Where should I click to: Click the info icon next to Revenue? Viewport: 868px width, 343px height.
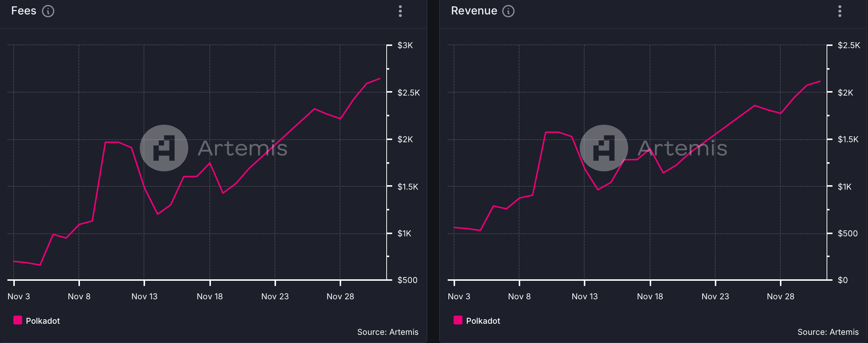[x=508, y=11]
